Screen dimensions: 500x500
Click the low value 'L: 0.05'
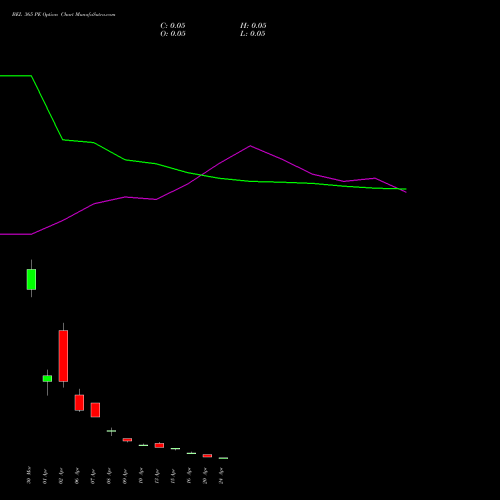tap(253, 34)
